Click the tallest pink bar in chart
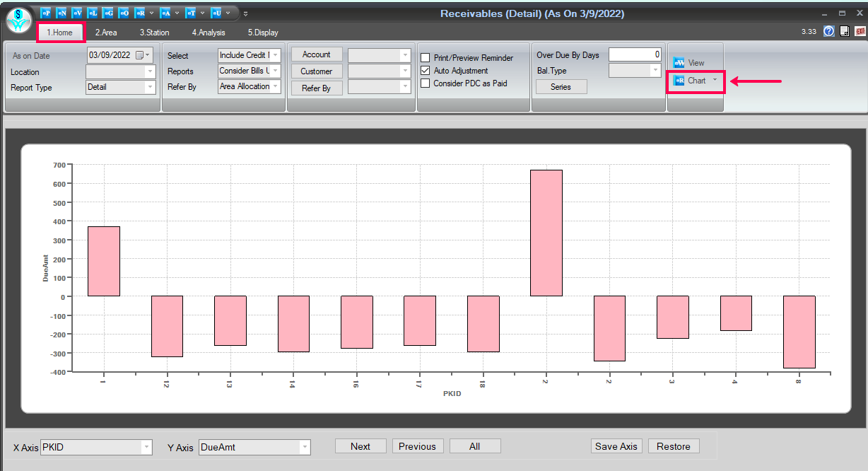The image size is (868, 471). (x=546, y=233)
